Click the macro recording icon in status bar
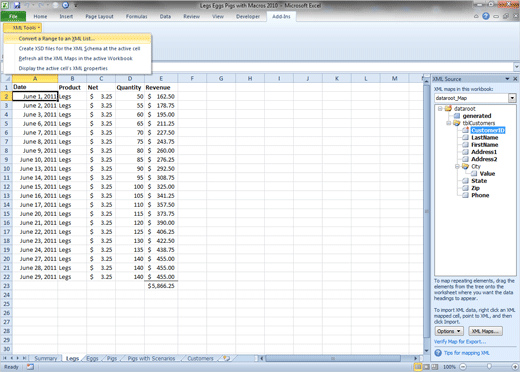520x372 pixels. 30,367
